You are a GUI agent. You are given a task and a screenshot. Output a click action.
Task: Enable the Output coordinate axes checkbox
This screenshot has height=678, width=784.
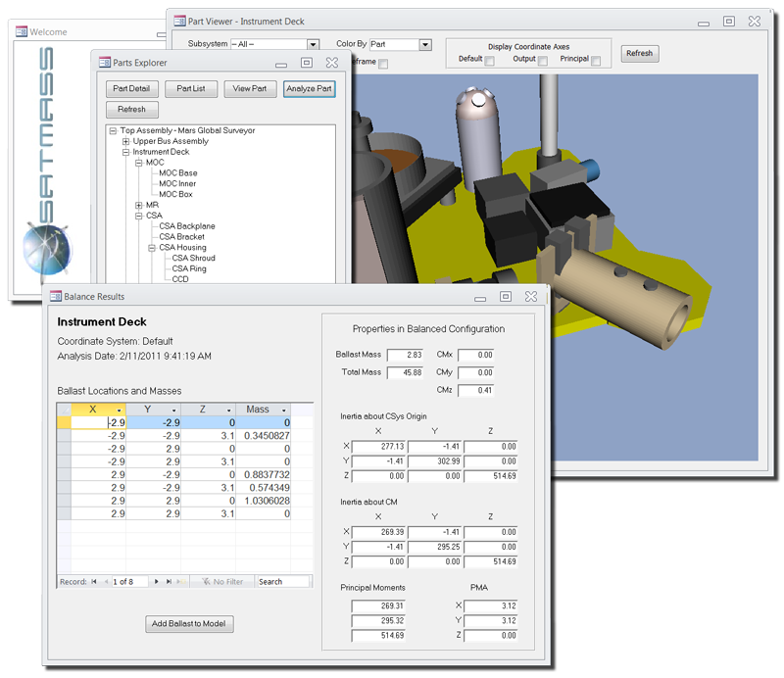point(543,61)
